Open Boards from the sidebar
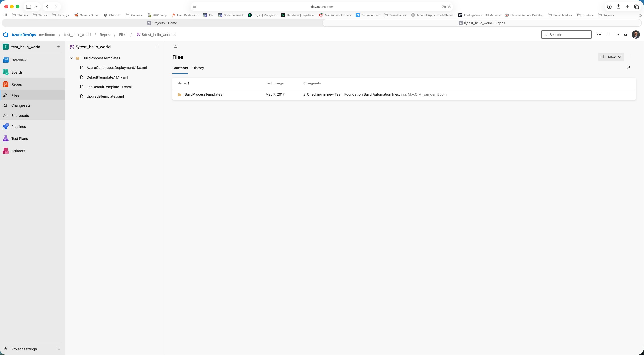The image size is (644, 355). (17, 72)
